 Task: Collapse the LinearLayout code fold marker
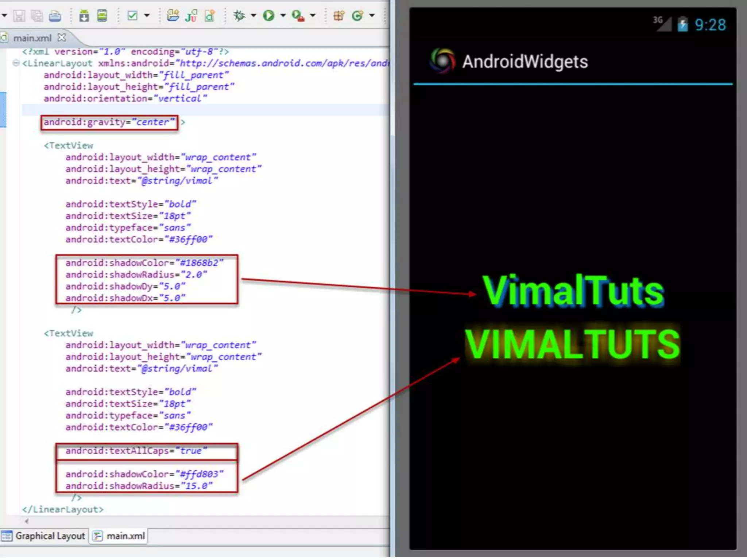click(16, 63)
